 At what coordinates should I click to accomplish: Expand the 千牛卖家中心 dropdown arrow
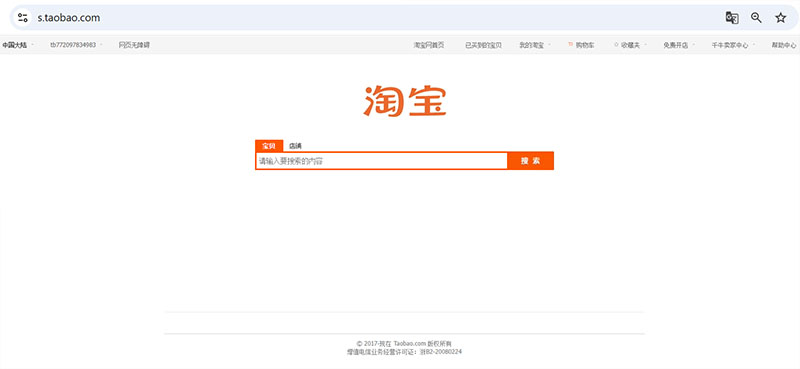pos(754,45)
